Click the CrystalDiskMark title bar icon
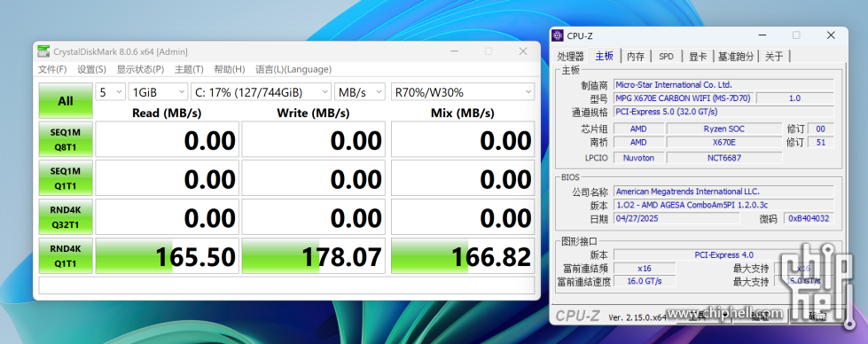The width and height of the screenshot is (868, 344). (x=43, y=51)
